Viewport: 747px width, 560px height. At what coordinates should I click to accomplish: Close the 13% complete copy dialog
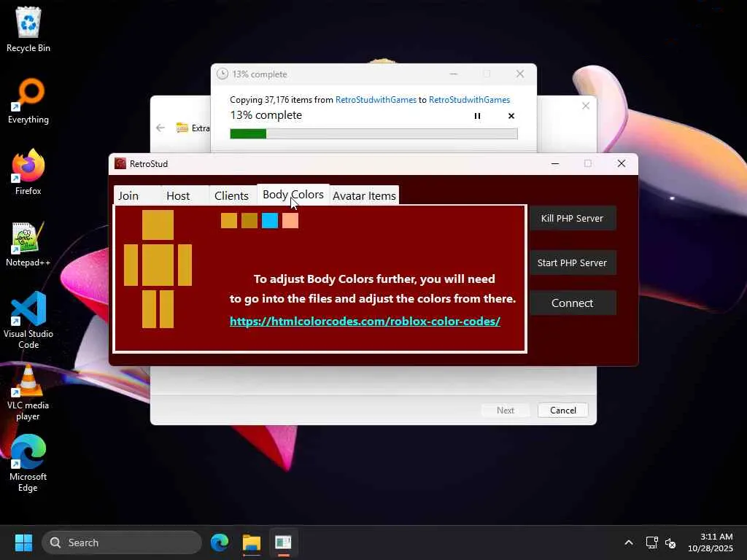point(520,74)
